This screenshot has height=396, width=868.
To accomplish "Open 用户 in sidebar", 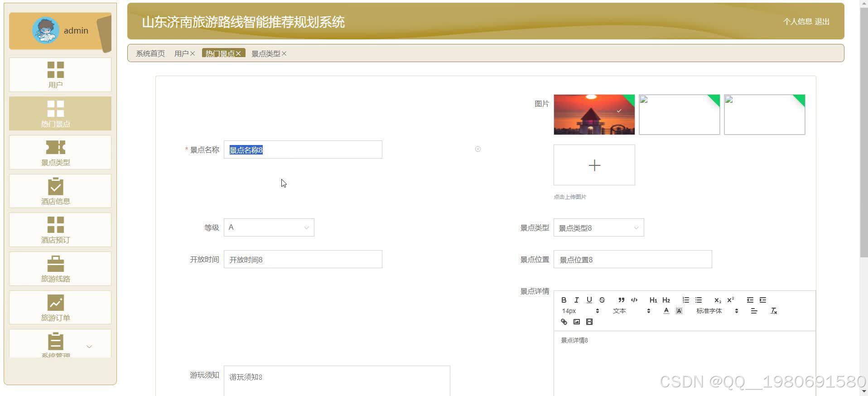I will click(x=60, y=75).
